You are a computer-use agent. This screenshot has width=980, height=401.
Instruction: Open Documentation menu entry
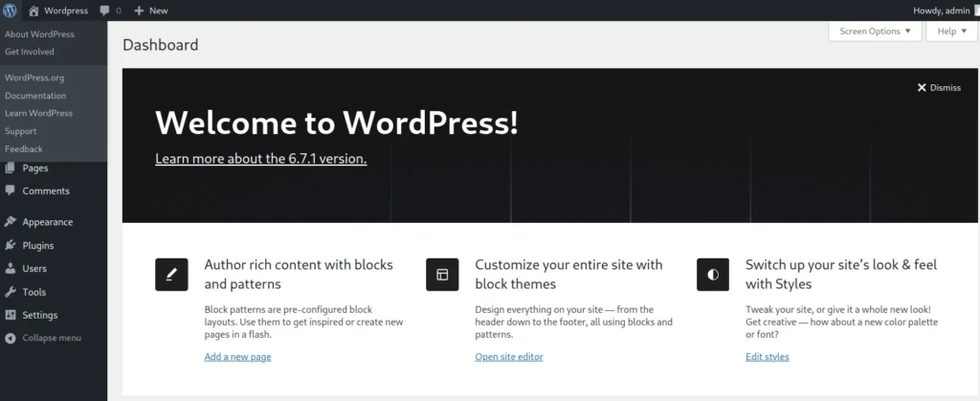[x=35, y=96]
